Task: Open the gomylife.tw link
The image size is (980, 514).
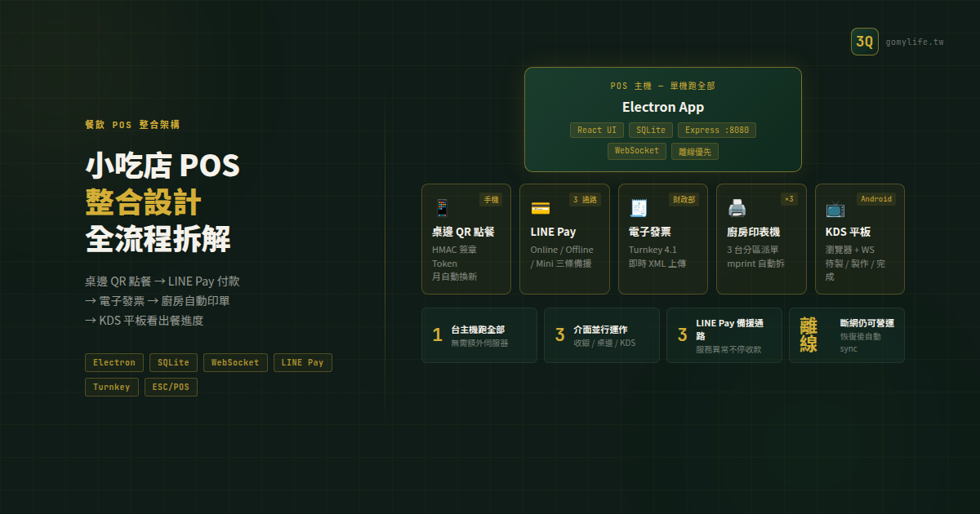Action: pos(914,42)
